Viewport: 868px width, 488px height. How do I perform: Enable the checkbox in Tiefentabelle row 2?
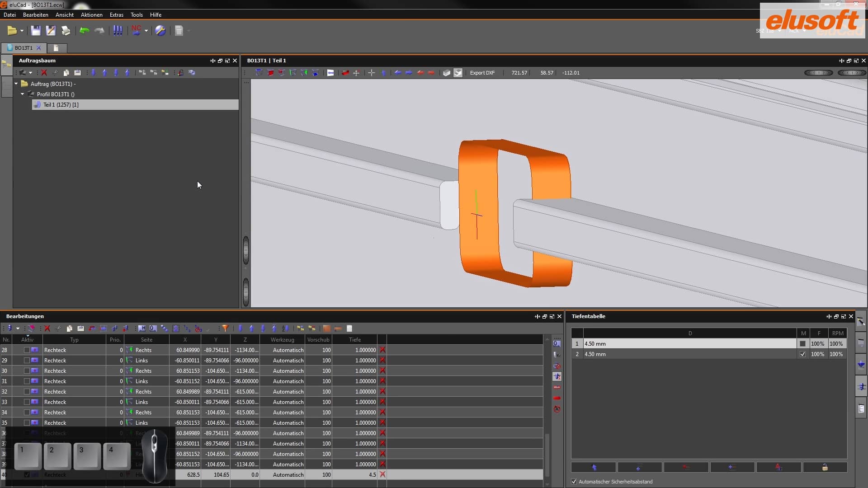803,354
